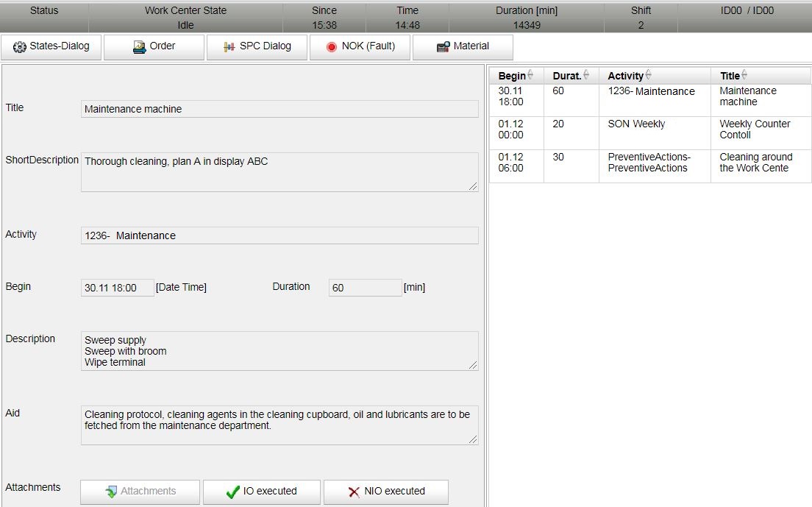This screenshot has height=507, width=812.
Task: Click the Shift value '2'
Action: 641,25
